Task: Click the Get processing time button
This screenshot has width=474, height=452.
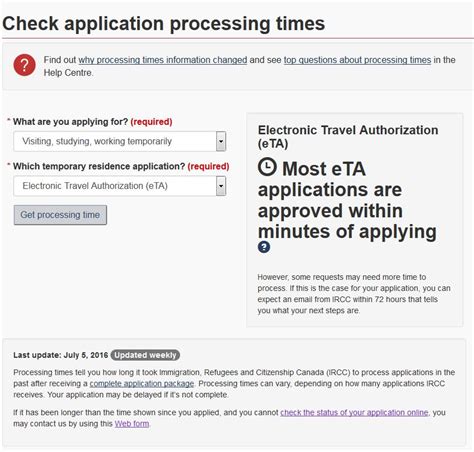Action: 60,215
